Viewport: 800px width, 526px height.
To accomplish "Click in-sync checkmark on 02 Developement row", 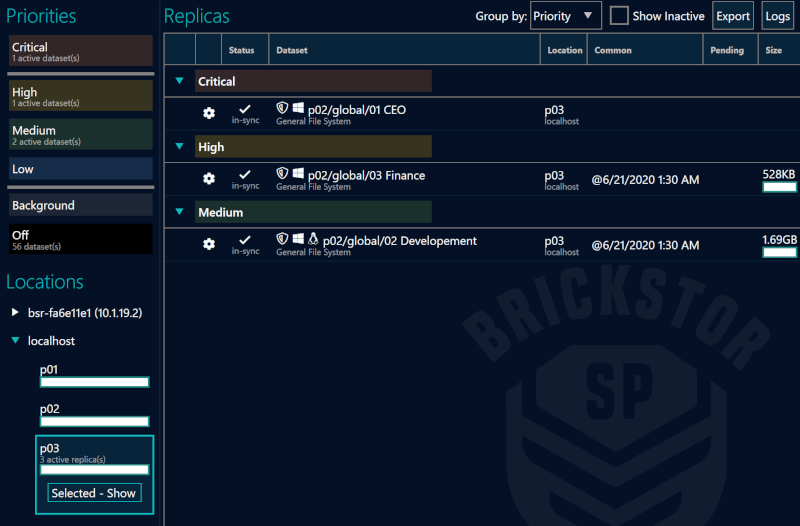I will [x=245, y=240].
